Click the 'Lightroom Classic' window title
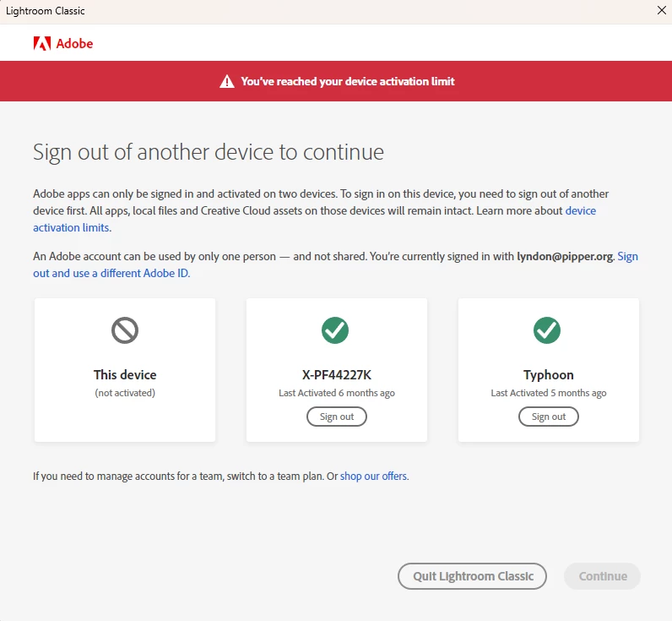Image resolution: width=672 pixels, height=621 pixels. pyautogui.click(x=46, y=11)
